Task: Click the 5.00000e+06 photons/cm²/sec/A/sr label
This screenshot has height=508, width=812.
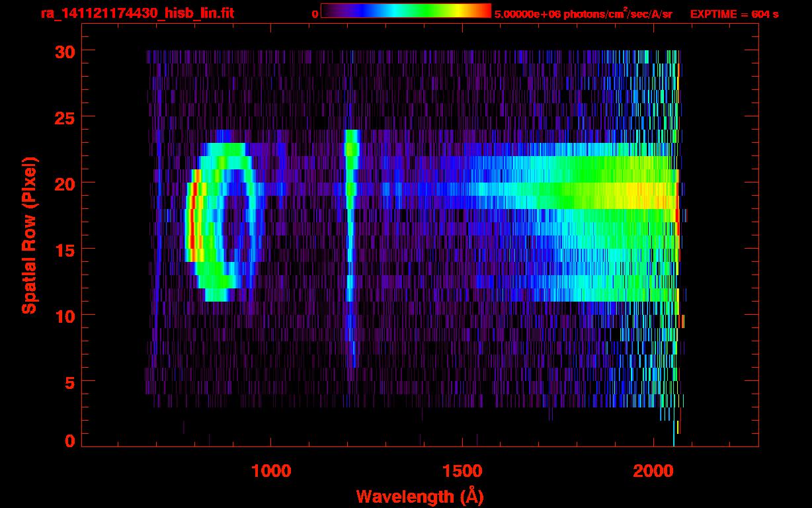Action: tap(583, 13)
